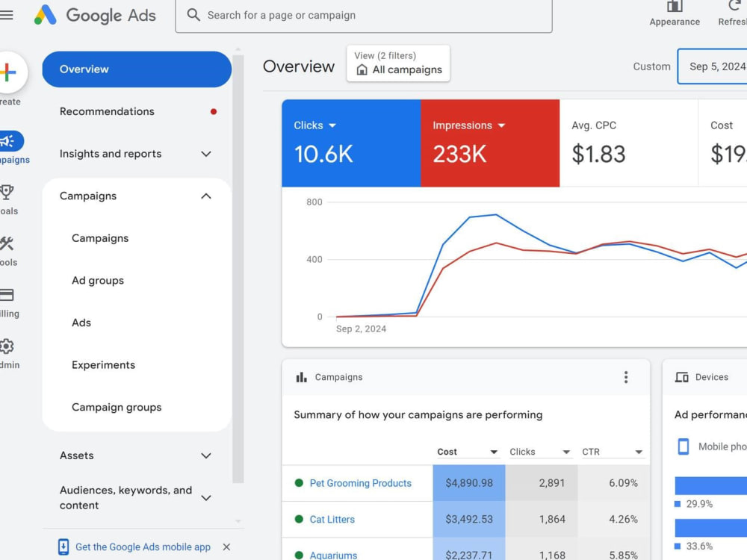Image resolution: width=747 pixels, height=560 pixels.
Task: Expand the Assets section
Action: [x=206, y=455]
